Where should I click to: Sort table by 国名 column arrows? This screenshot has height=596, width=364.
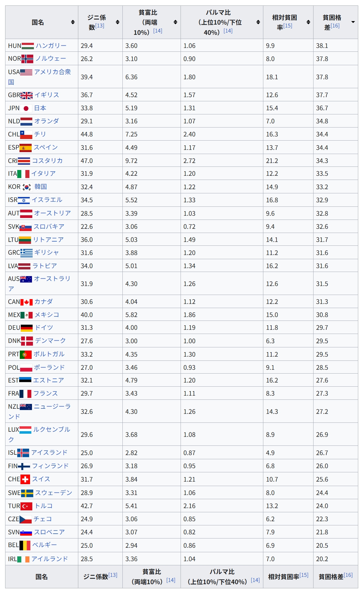(x=73, y=22)
